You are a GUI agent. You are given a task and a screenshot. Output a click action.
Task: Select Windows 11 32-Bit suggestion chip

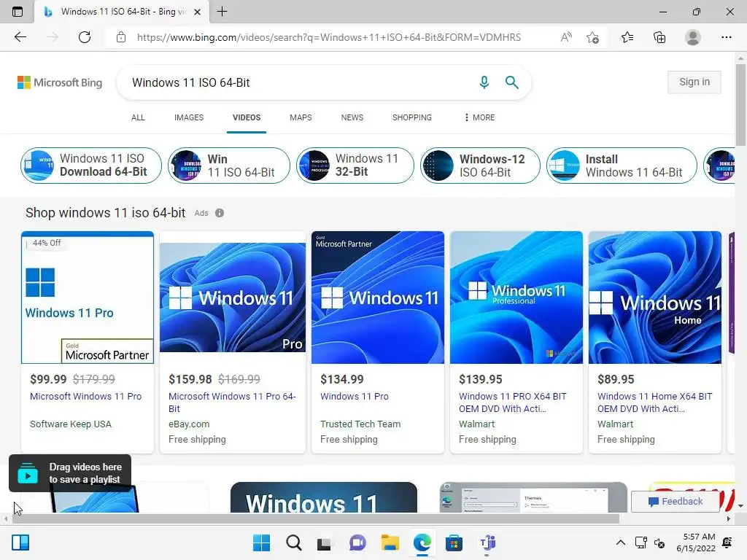(x=355, y=166)
